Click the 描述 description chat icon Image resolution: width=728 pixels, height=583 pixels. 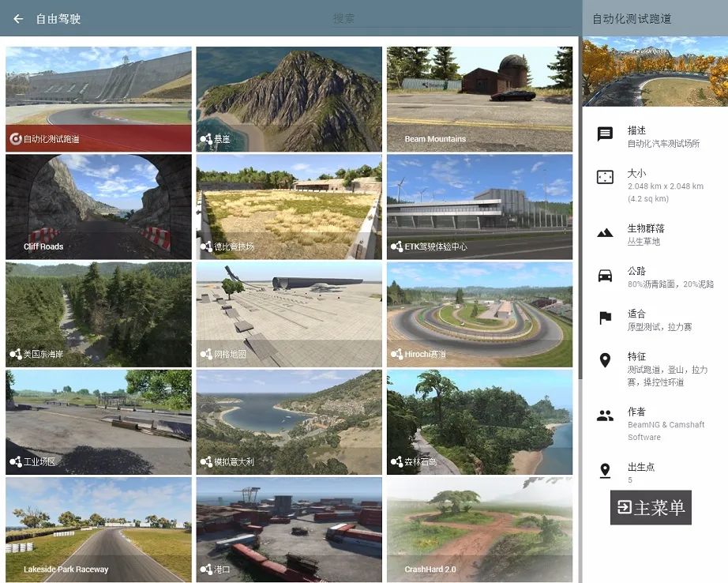[x=605, y=134]
